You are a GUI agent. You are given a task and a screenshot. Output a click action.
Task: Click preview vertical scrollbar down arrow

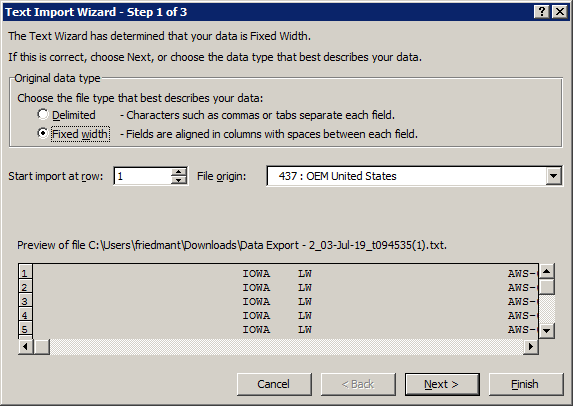click(547, 331)
